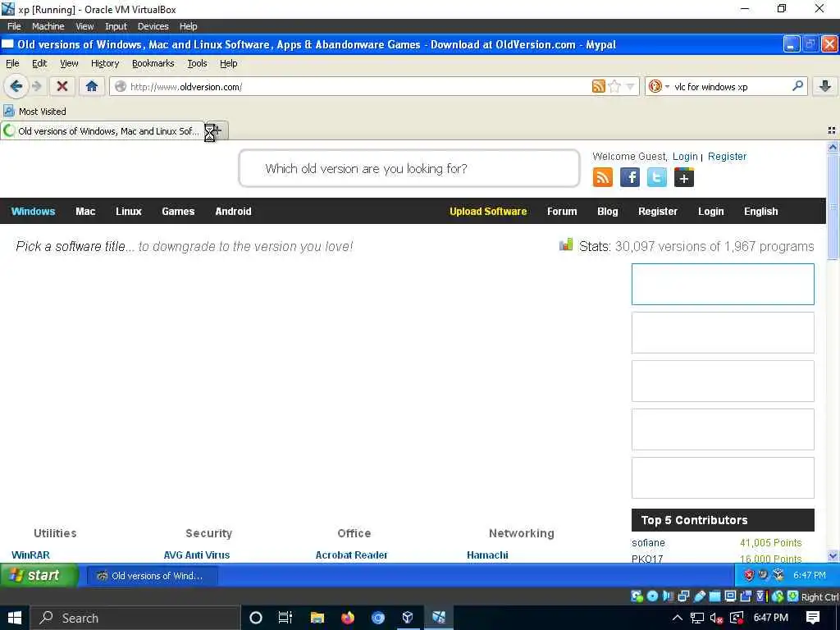
Task: Open the Hamachi link under Networking
Action: [x=487, y=555]
